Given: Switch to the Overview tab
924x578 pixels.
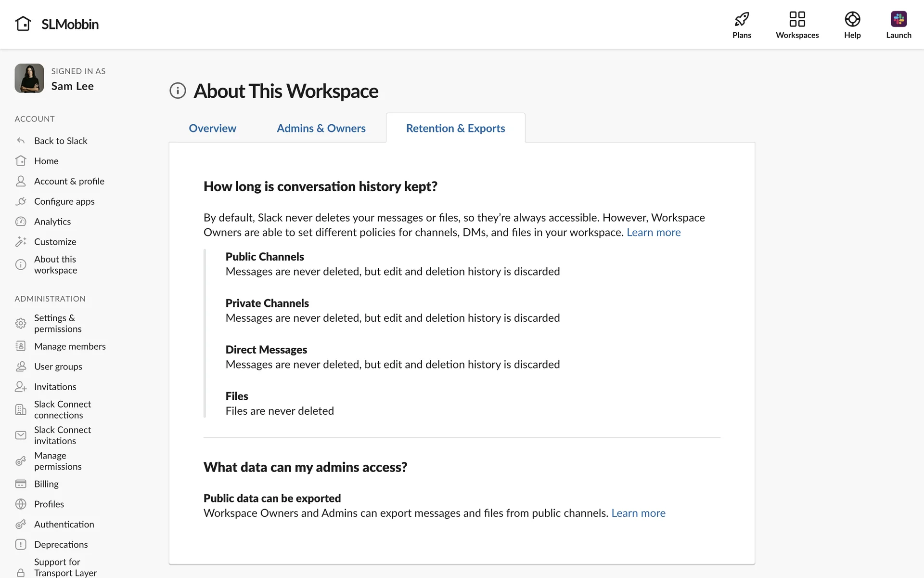Looking at the screenshot, I should 212,128.
